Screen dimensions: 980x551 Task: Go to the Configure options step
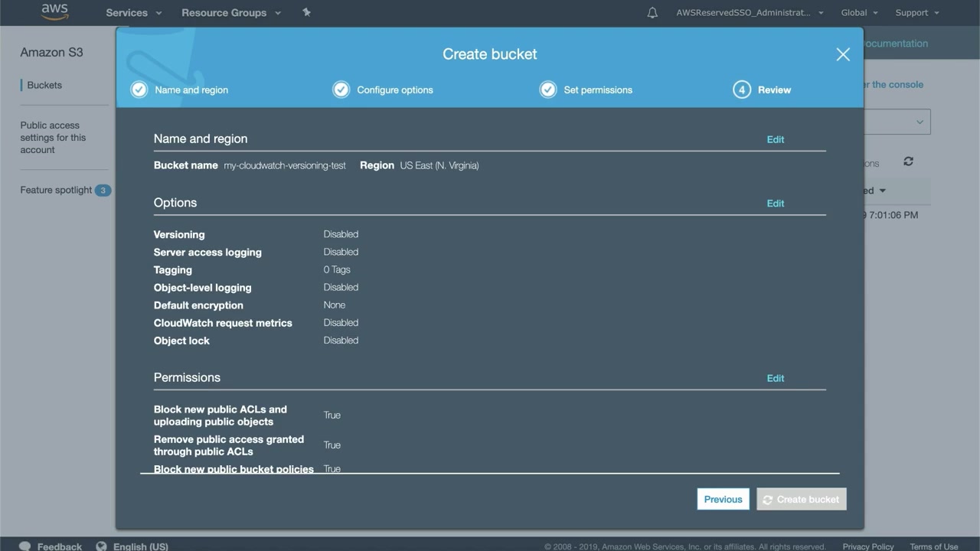pyautogui.click(x=395, y=90)
